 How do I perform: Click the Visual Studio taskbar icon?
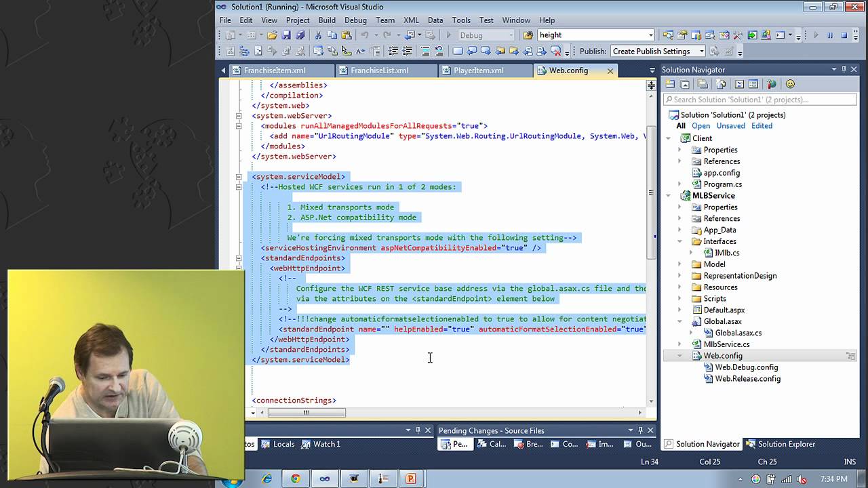click(x=325, y=479)
